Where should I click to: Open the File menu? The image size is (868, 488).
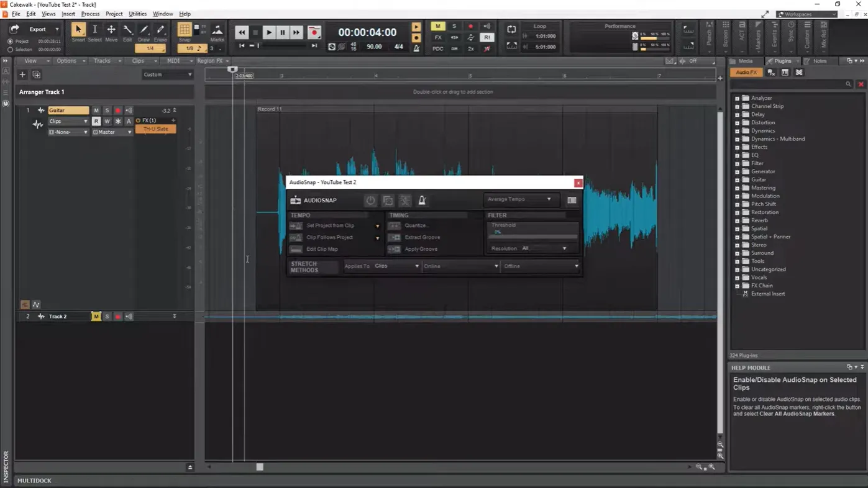click(16, 14)
